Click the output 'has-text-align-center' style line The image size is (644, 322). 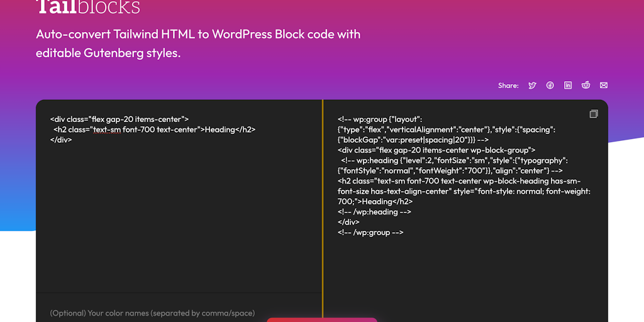464,191
